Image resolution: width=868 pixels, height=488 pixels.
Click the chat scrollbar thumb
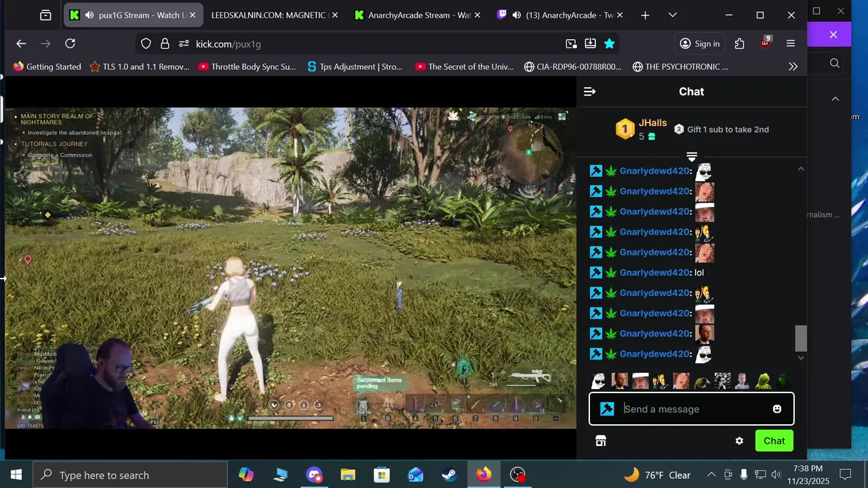tap(801, 338)
